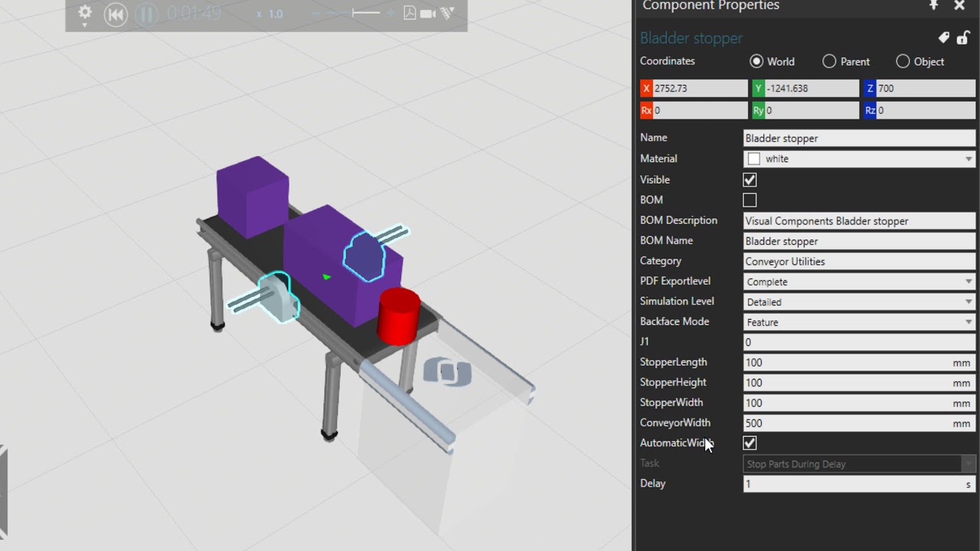Screen dimensions: 980x551
Task: Expand the Simulation Level dropdown
Action: 968,302
